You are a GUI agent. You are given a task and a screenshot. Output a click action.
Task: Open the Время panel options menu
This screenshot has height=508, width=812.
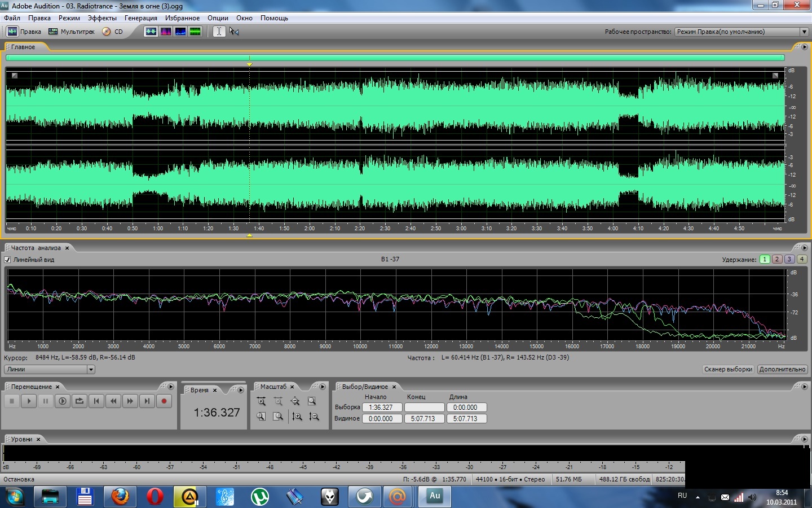(x=241, y=390)
